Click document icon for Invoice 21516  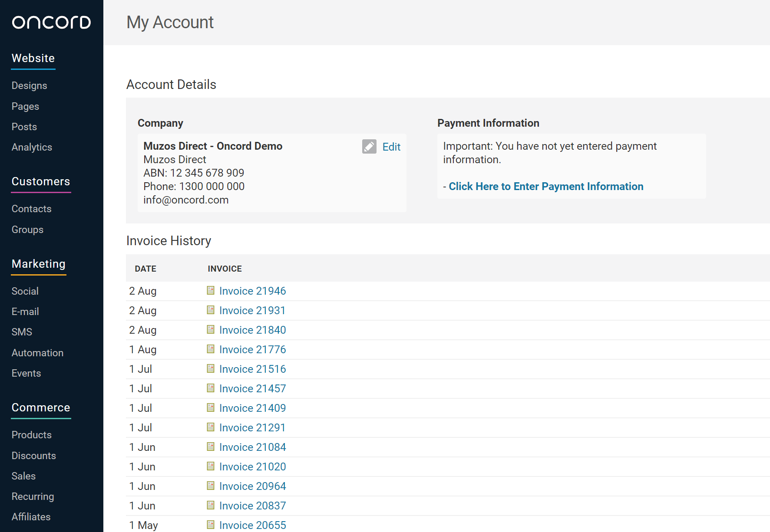tap(211, 368)
